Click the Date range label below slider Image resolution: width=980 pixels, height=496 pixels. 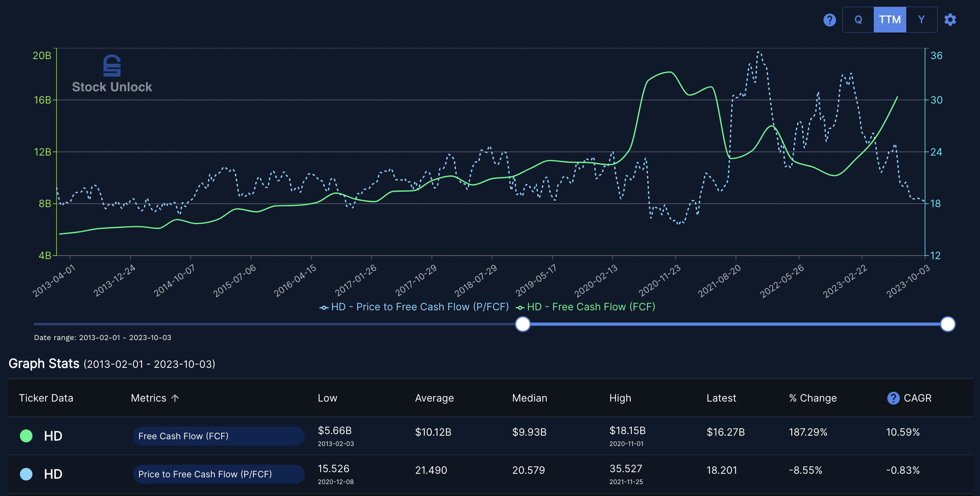coord(103,338)
